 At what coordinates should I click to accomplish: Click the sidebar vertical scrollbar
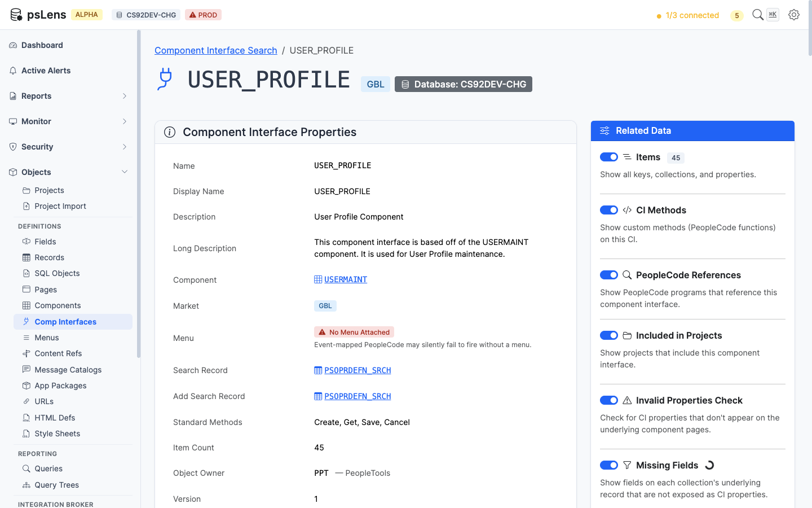[x=139, y=194]
